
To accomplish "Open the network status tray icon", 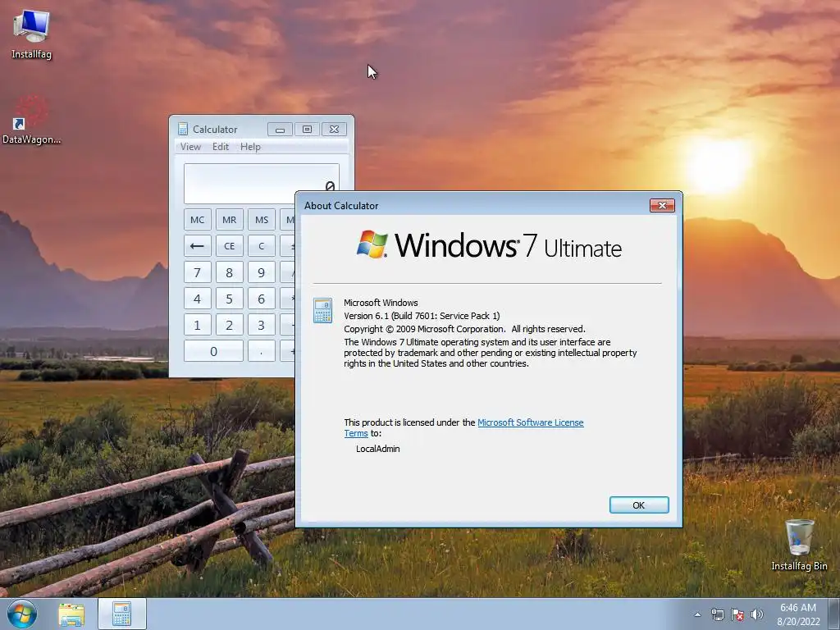I will click(x=717, y=614).
